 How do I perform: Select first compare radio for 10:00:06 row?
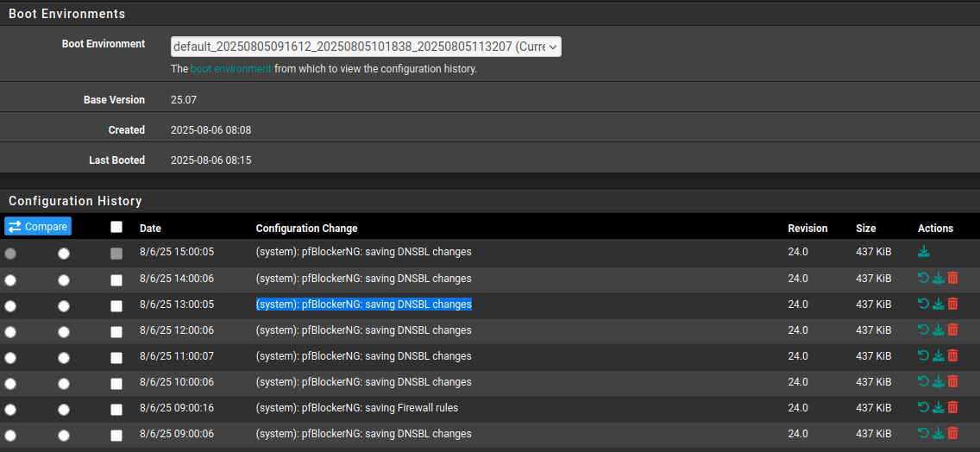[x=10, y=384]
